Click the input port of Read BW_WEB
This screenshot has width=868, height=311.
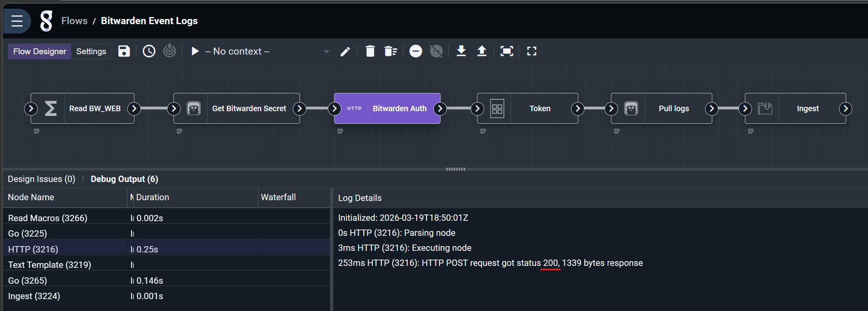tap(31, 108)
